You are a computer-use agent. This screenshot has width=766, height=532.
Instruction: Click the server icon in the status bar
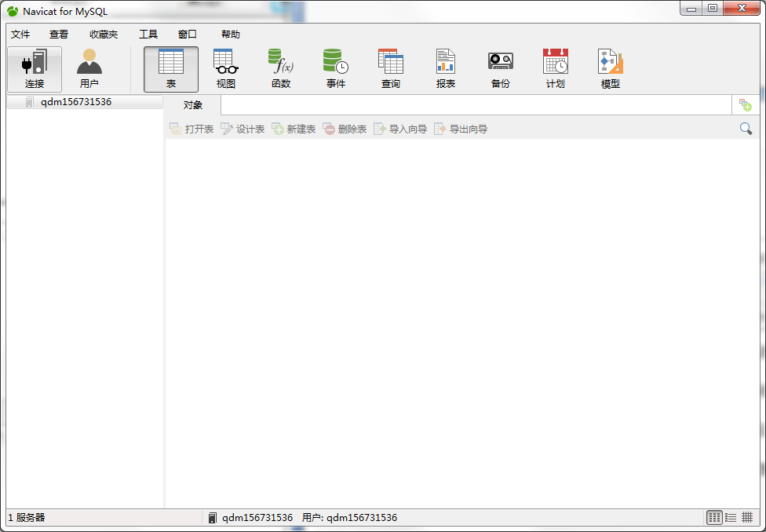pyautogui.click(x=212, y=518)
